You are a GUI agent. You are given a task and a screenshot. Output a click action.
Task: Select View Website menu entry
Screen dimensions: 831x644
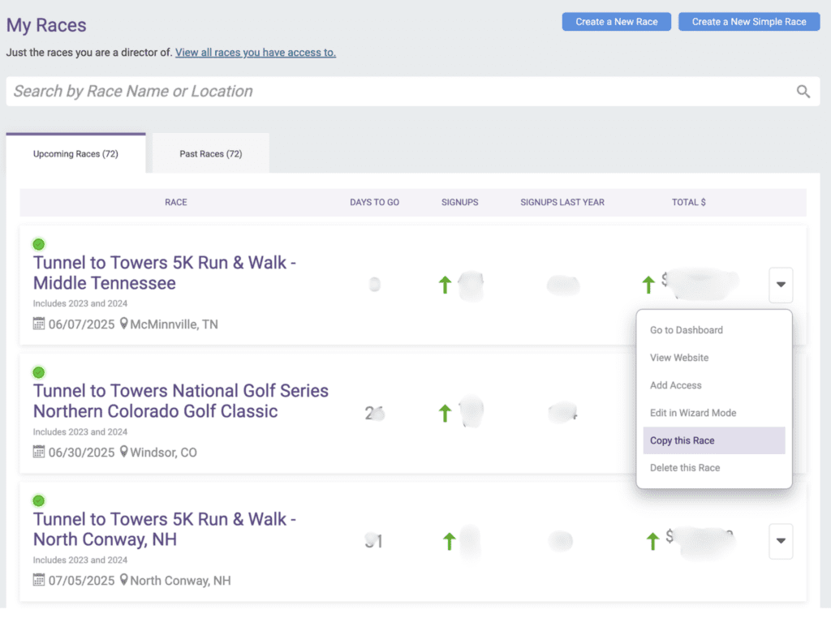click(714, 358)
